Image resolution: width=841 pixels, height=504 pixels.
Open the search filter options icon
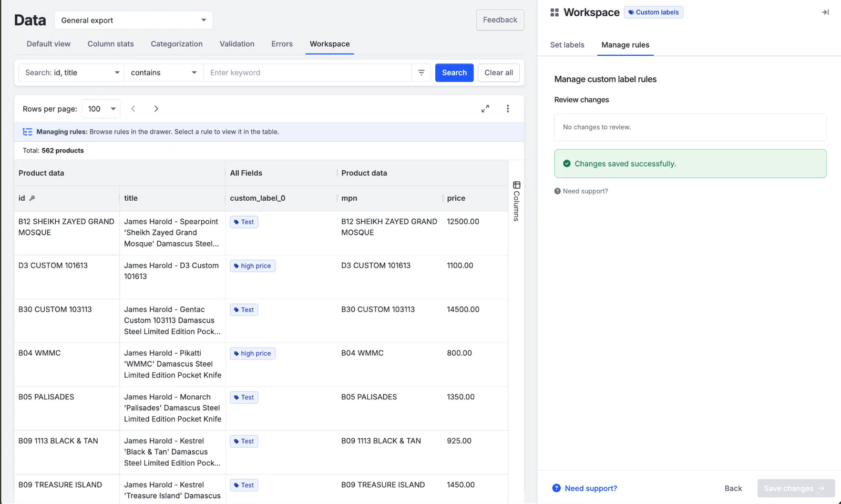tap(421, 73)
